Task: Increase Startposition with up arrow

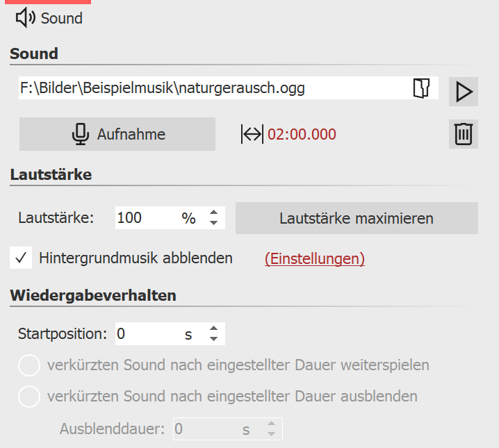Action: coord(214,329)
